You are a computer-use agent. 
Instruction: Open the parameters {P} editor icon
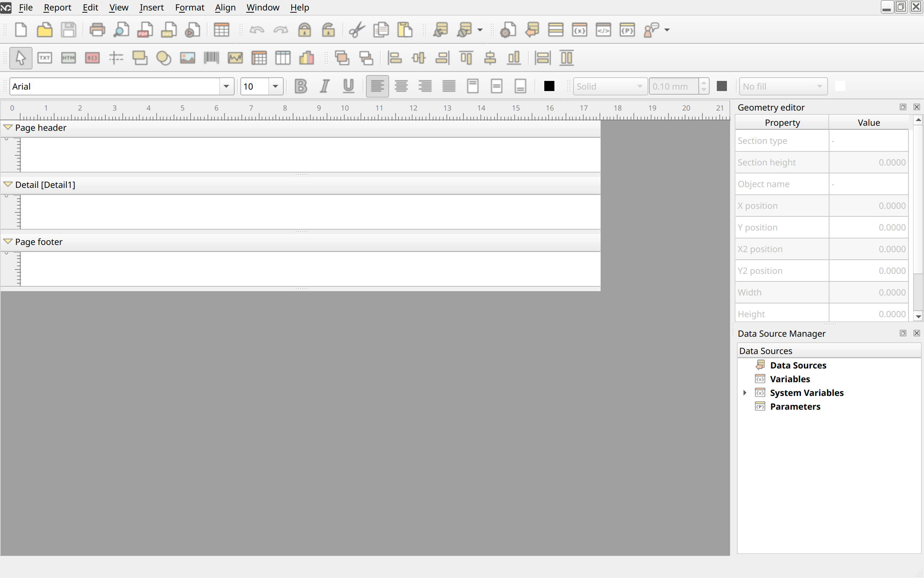click(x=627, y=29)
